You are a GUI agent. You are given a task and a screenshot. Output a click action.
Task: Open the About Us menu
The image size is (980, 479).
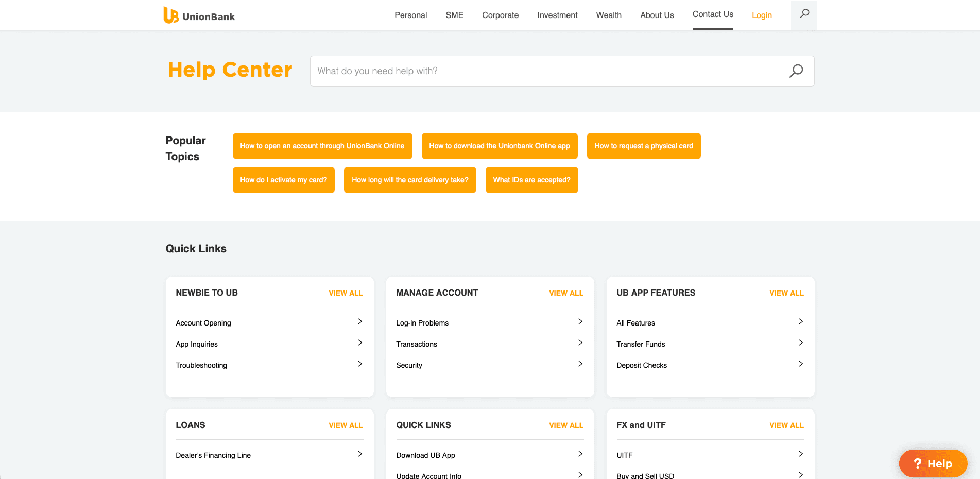click(x=657, y=15)
